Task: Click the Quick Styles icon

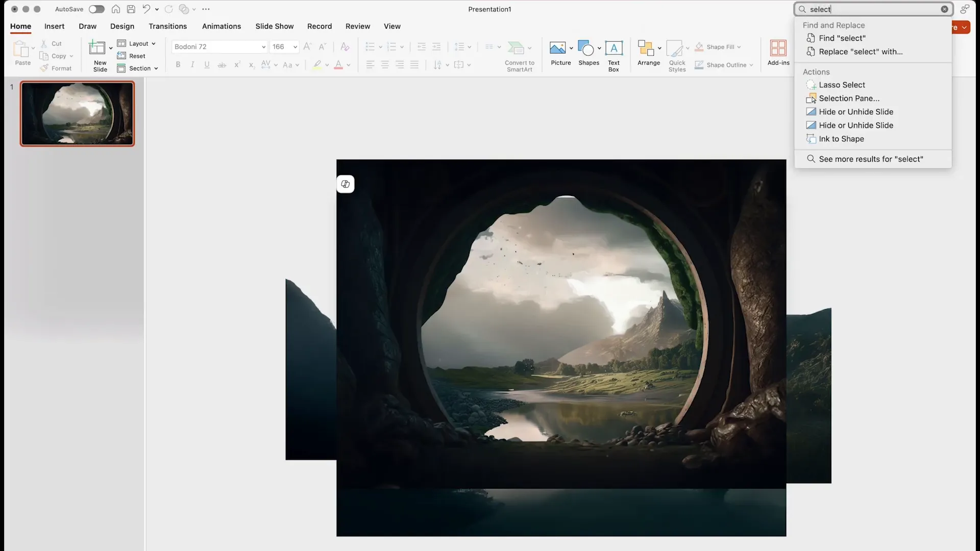Action: pos(675,48)
